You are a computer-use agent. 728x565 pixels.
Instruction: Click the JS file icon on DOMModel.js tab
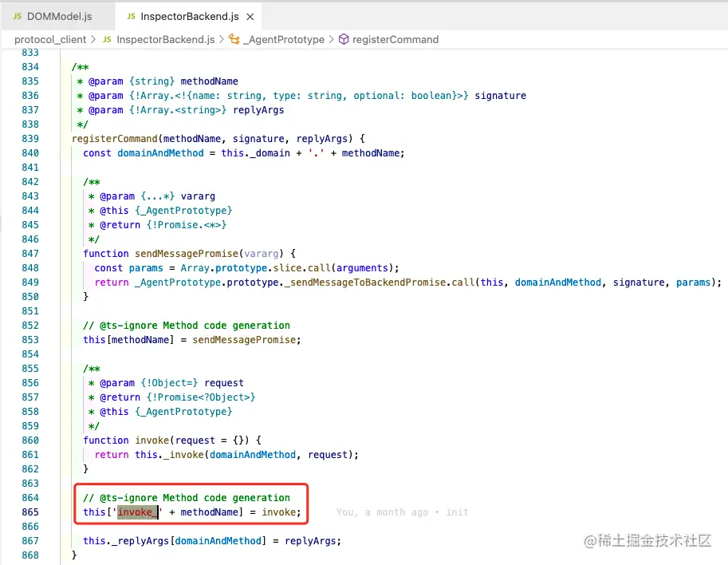tap(18, 16)
